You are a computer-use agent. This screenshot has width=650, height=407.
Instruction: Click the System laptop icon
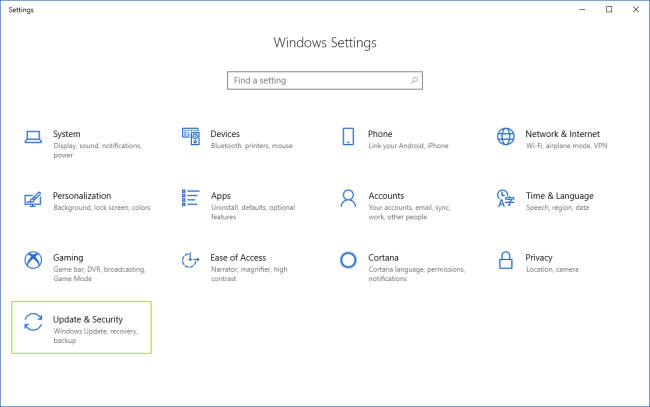(x=33, y=136)
